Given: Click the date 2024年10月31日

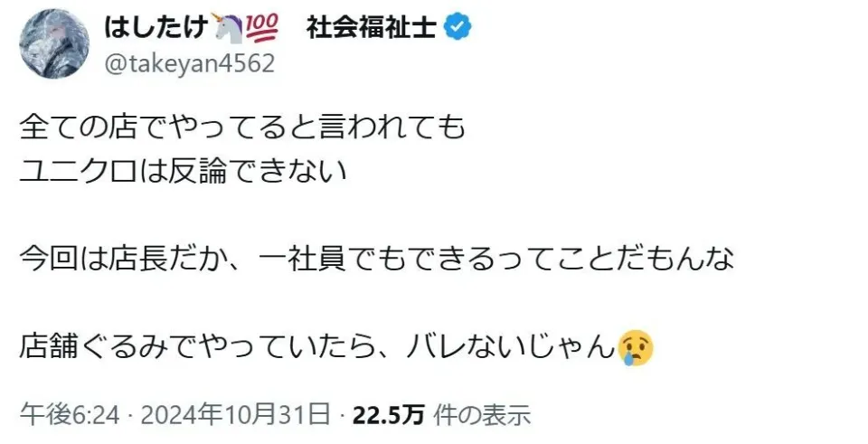Looking at the screenshot, I should tap(236, 415).
